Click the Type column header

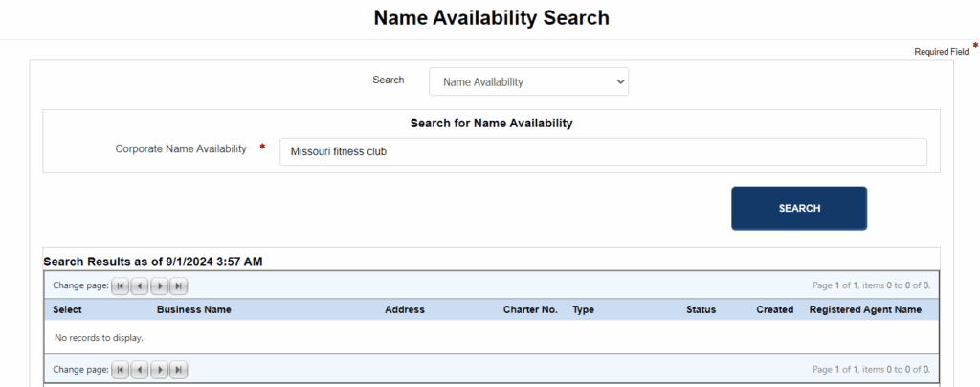583,310
